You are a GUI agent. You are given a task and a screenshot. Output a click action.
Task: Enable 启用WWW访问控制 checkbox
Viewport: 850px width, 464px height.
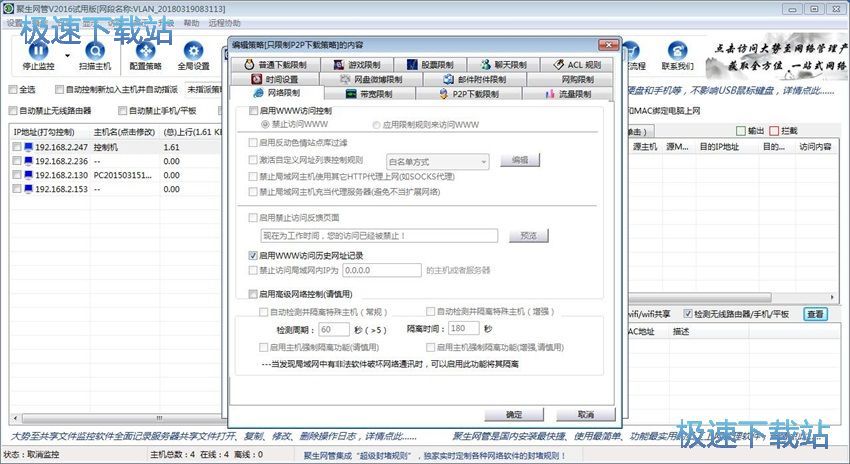coord(253,111)
